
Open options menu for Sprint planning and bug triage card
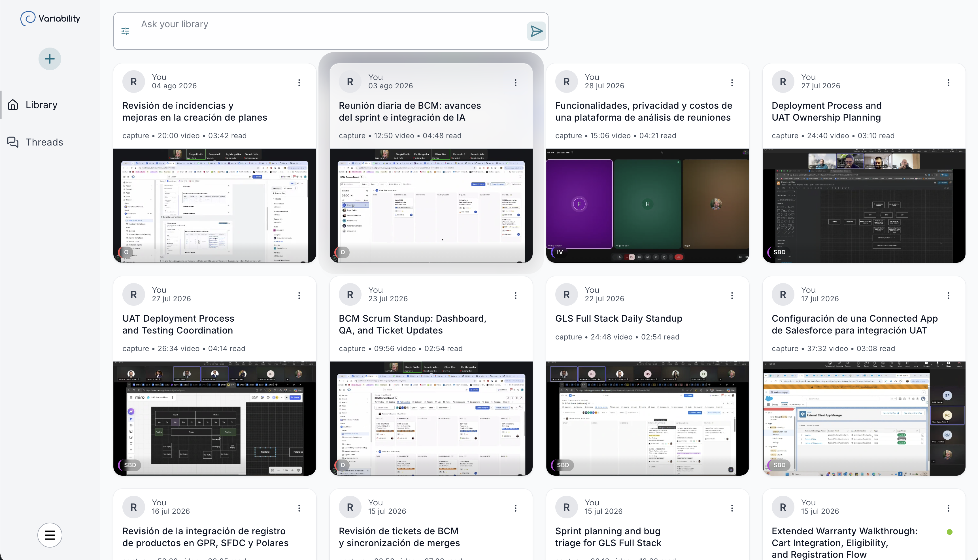click(732, 508)
